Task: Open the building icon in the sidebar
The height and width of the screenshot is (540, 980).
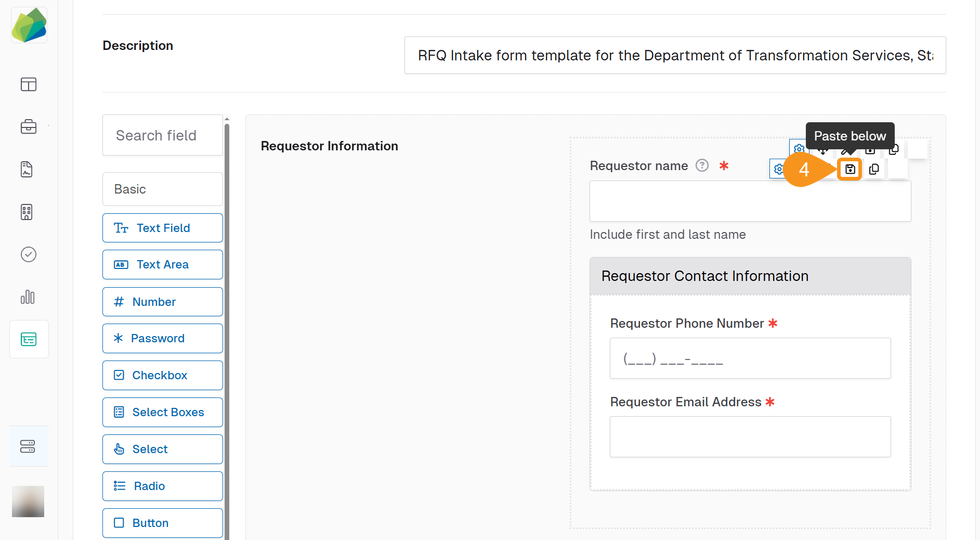Action: pos(27,212)
